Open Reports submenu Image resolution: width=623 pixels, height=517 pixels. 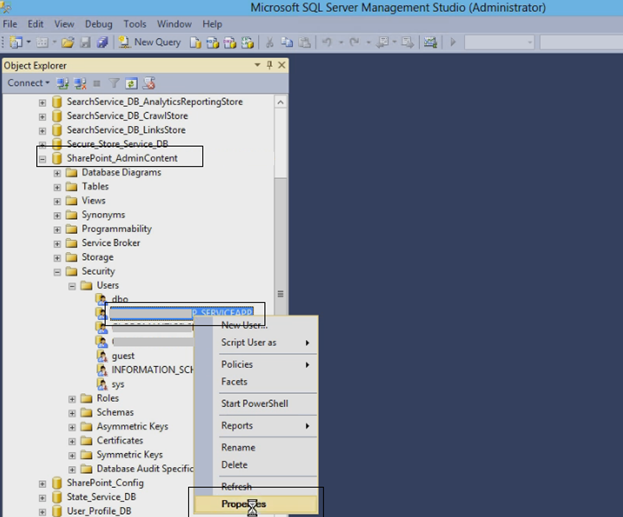click(256, 426)
